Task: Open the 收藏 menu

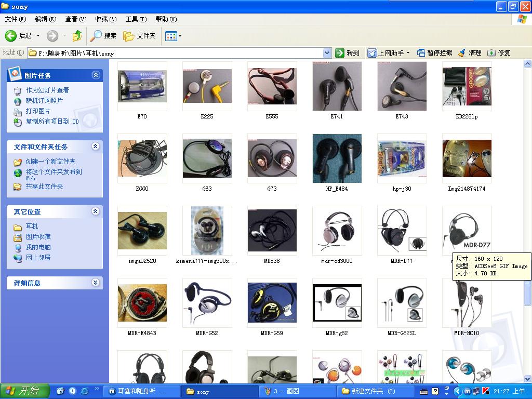Action: [x=106, y=19]
